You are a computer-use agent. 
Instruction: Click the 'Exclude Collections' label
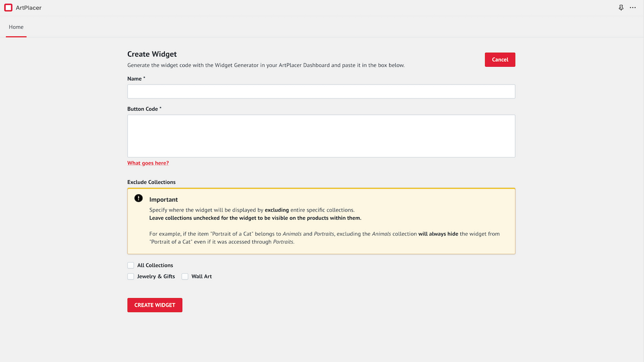(151, 182)
